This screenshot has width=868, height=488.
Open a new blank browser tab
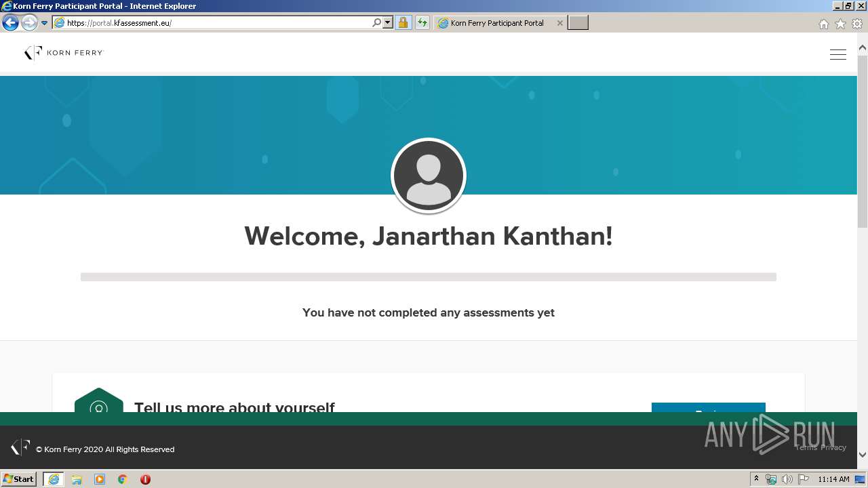click(x=578, y=22)
